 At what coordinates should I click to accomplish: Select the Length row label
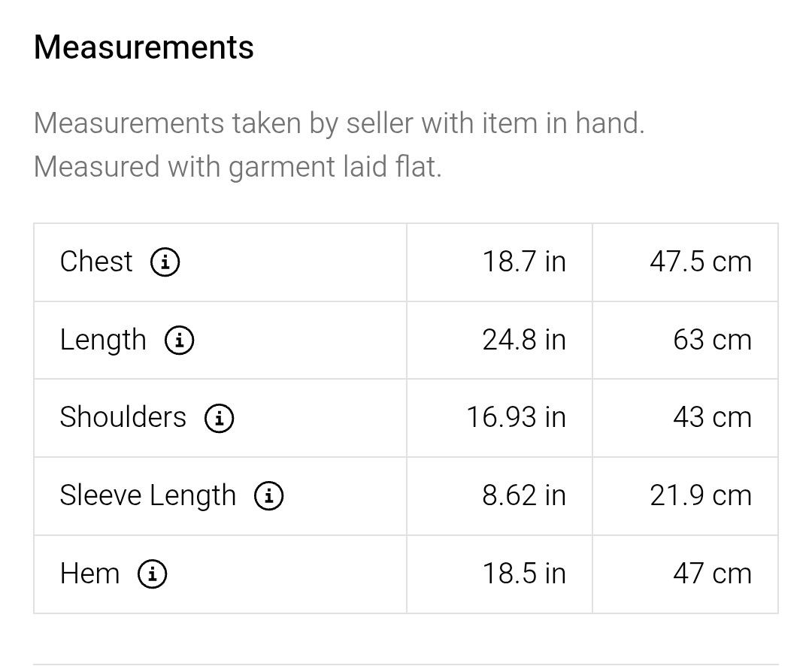(x=103, y=341)
